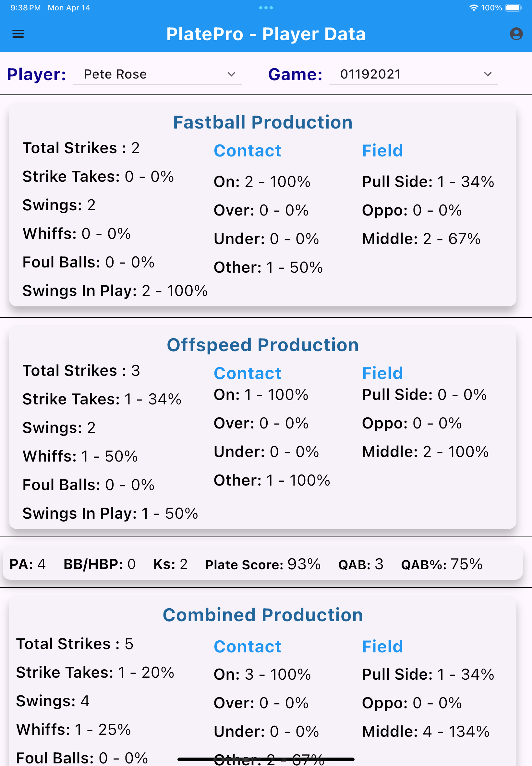Open the hamburger navigation menu
Image resolution: width=532 pixels, height=766 pixels.
[18, 34]
